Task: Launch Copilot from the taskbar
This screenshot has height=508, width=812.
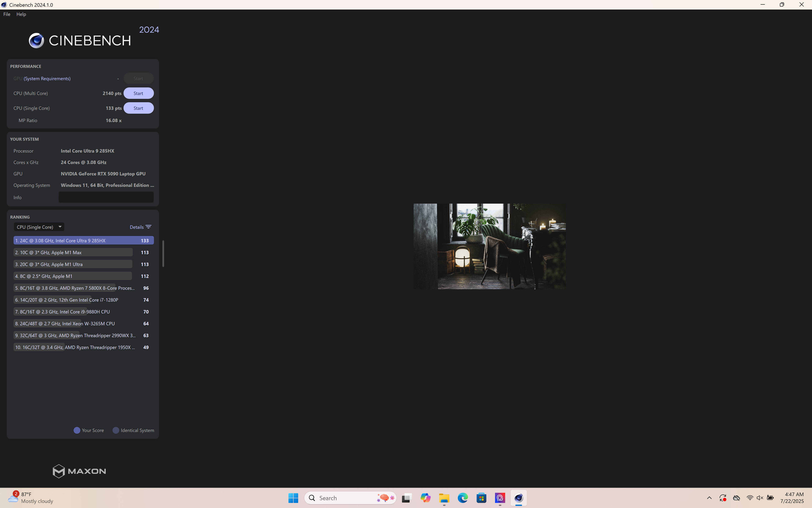Action: (425, 498)
